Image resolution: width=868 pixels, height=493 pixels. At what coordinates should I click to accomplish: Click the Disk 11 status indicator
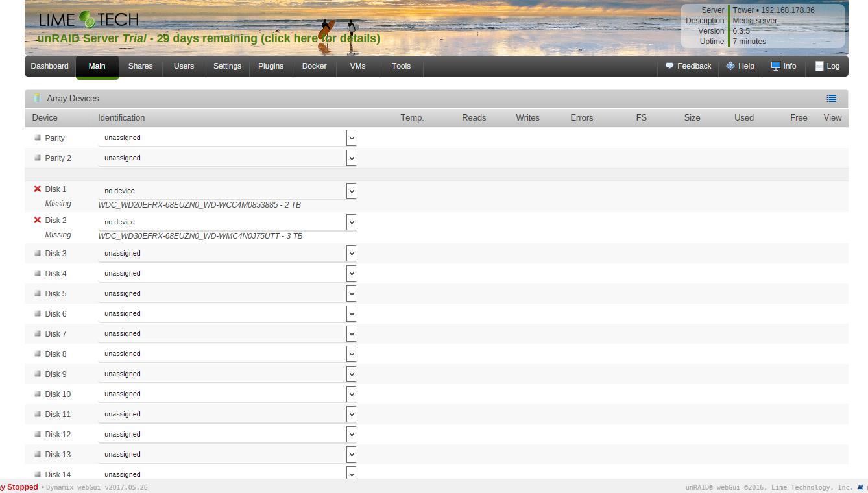(38, 414)
